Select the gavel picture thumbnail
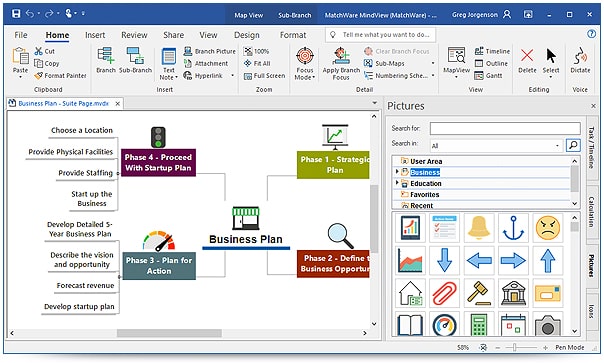The height and width of the screenshot is (363, 604). click(x=479, y=294)
